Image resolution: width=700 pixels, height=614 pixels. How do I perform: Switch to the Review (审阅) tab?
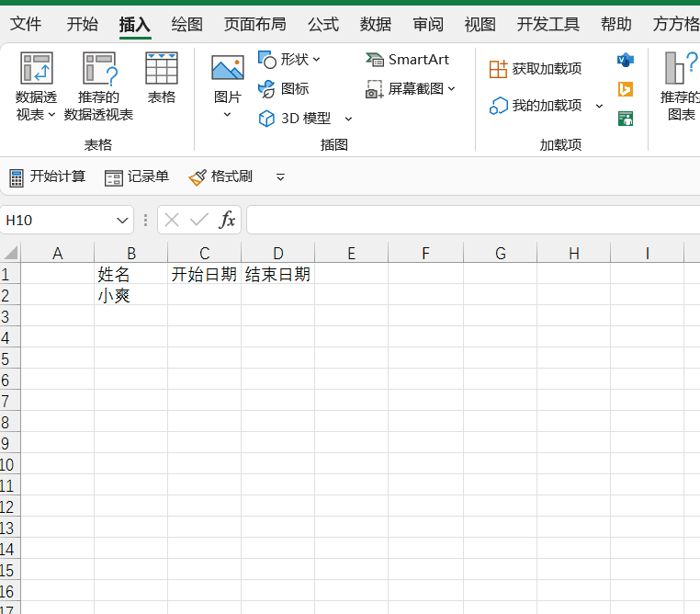pyautogui.click(x=428, y=24)
